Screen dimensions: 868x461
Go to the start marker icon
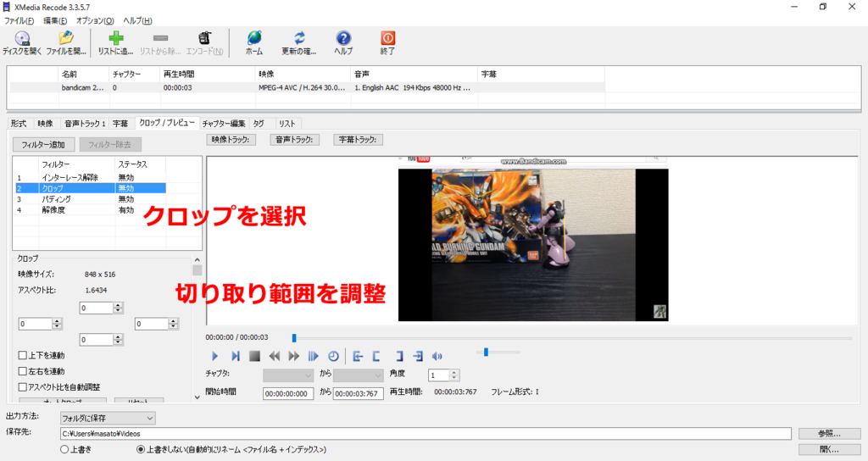pos(358,357)
